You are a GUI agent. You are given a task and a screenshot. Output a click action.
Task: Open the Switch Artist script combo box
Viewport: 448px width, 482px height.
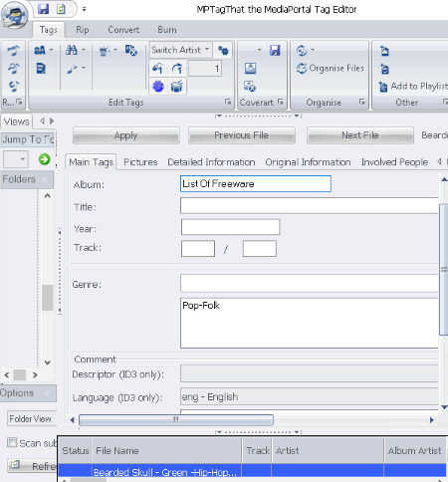(180, 50)
